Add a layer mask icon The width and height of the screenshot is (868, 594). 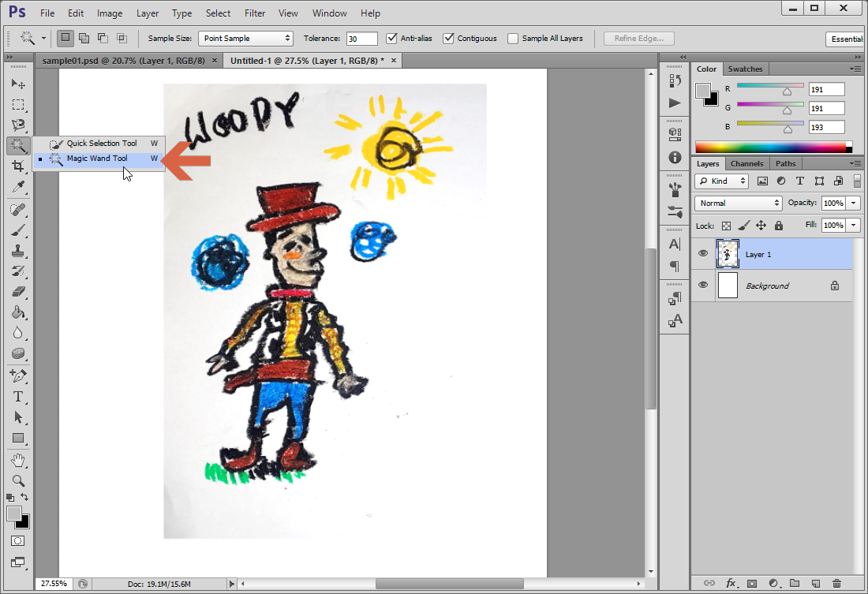[752, 583]
